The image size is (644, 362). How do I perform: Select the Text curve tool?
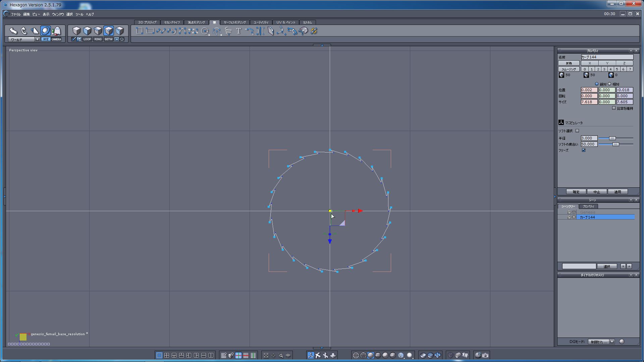(x=238, y=31)
